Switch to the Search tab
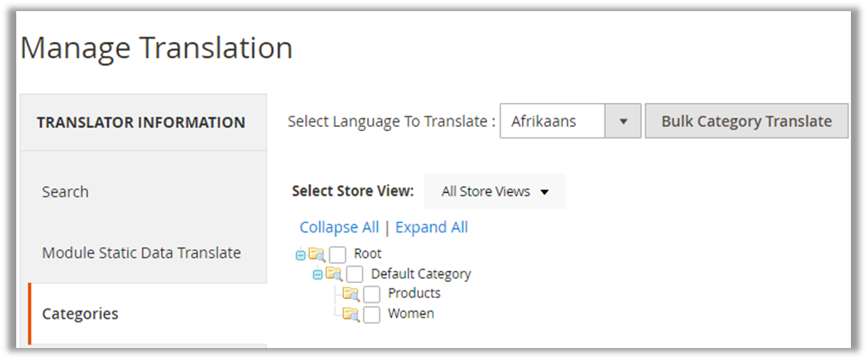The height and width of the screenshot is (360, 868). tap(65, 192)
